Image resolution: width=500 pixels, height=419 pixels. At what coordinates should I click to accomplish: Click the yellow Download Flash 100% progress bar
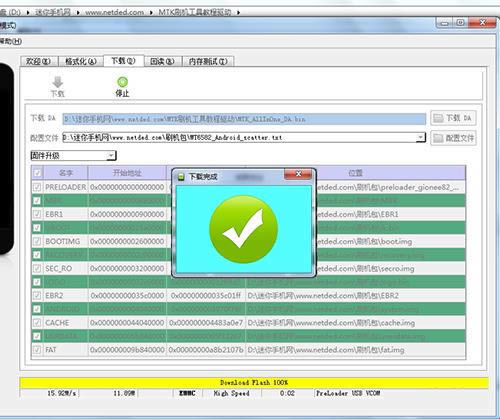tap(254, 383)
